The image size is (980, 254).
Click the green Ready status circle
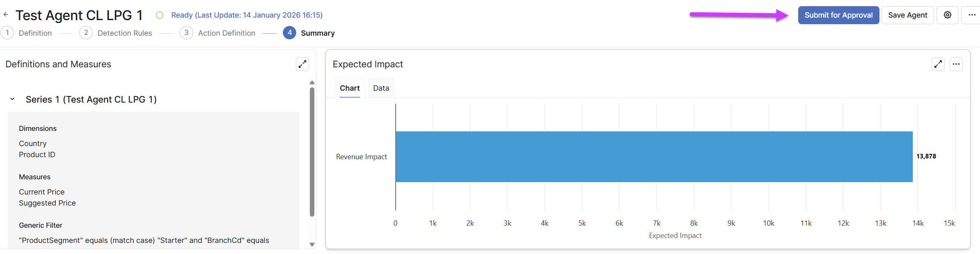(160, 15)
